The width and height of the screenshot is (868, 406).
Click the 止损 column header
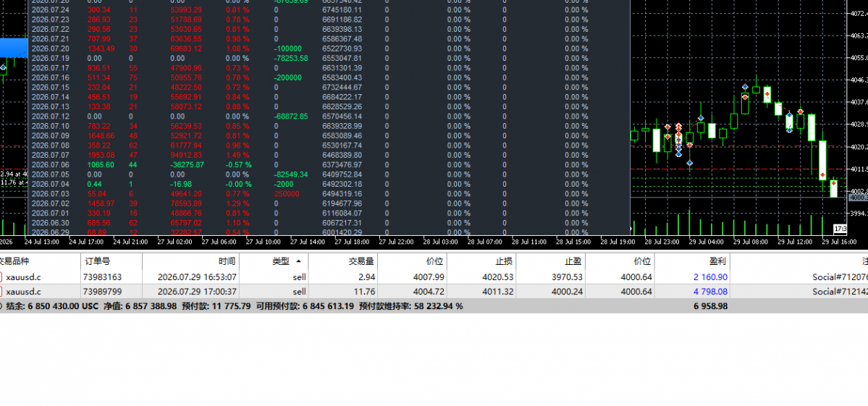coord(503,262)
